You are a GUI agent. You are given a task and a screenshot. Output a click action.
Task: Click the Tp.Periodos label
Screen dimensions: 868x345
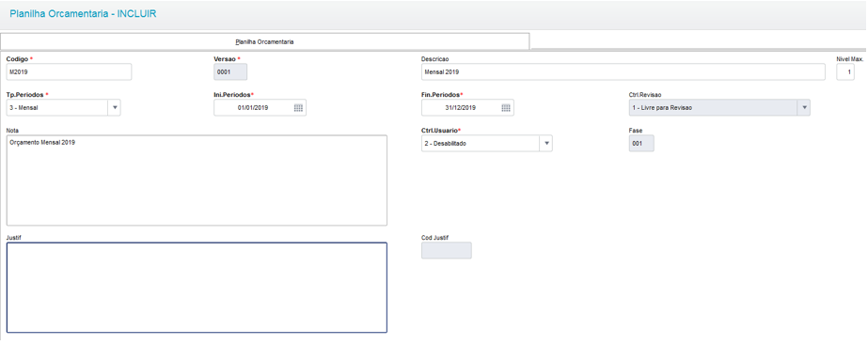coord(24,95)
